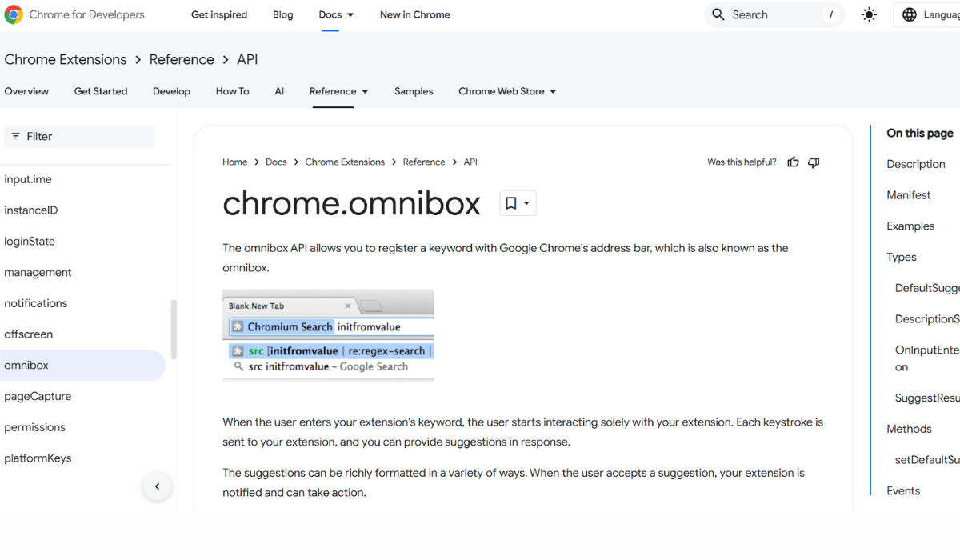
Task: Switch to the Overview tab
Action: pos(26,91)
